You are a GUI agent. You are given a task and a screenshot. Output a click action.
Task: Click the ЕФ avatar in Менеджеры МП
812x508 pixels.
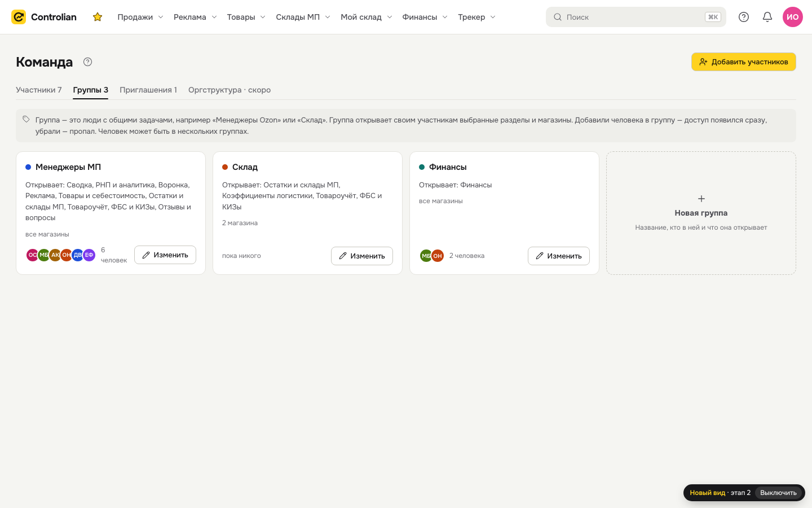[x=89, y=255]
